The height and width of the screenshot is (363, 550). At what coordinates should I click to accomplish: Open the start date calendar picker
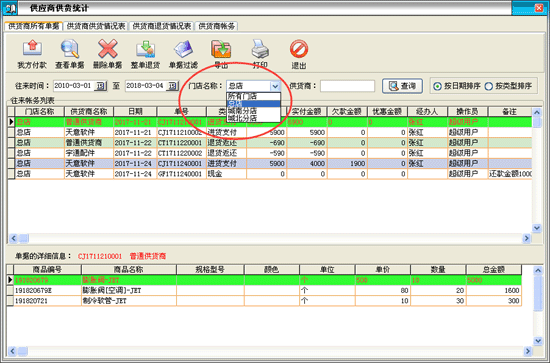tap(101, 86)
